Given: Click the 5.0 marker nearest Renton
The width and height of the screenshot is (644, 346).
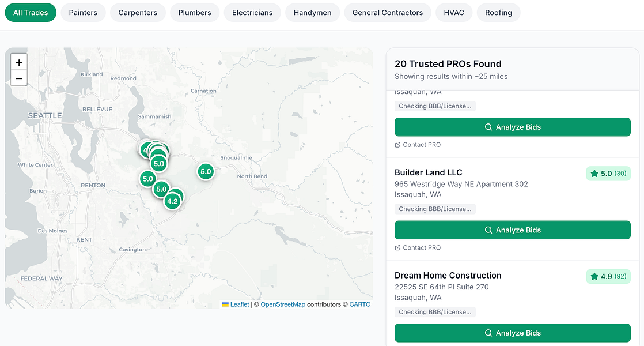Looking at the screenshot, I should 148,179.
